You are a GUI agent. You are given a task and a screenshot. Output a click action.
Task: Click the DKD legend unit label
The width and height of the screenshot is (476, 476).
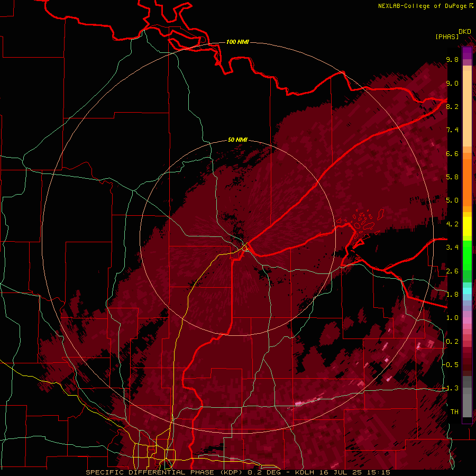[465, 32]
